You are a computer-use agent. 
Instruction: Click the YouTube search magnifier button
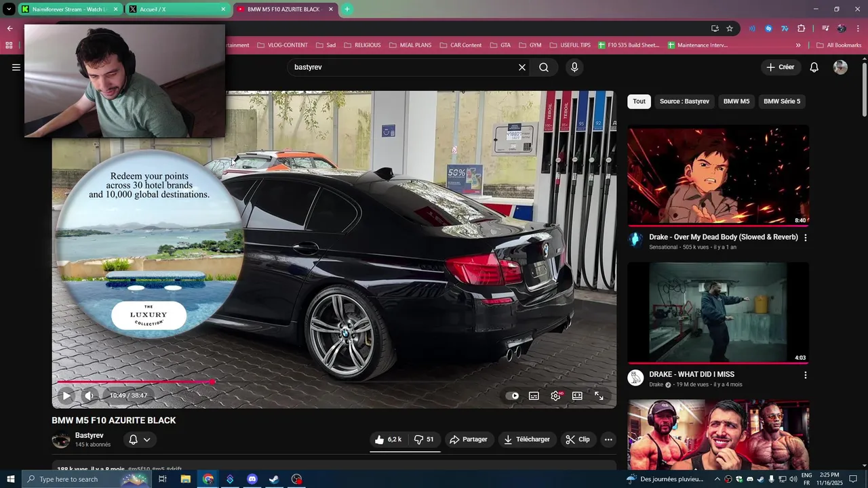tap(544, 67)
